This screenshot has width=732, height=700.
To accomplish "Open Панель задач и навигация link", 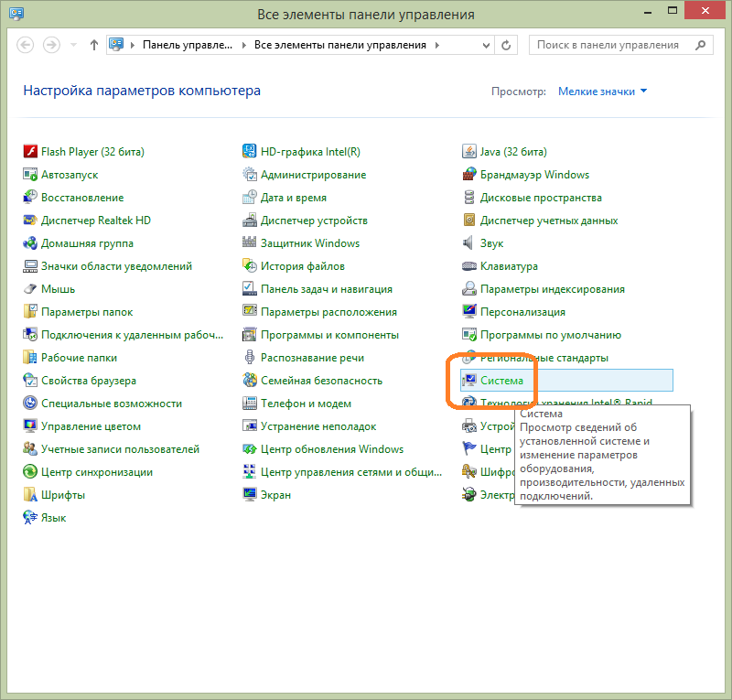I will point(327,289).
